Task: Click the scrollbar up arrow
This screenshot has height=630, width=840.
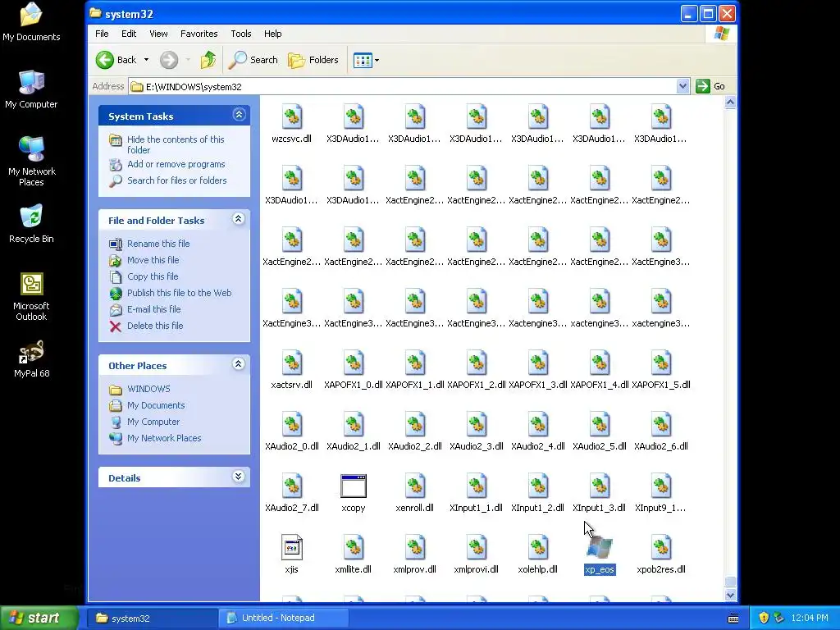Action: (x=730, y=103)
